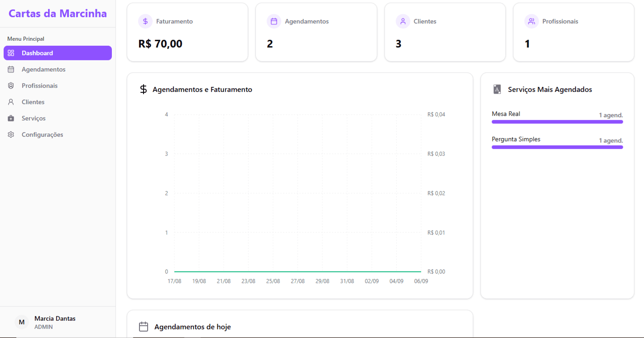Click the playing card icon beside Serviços Mais Agendados

tap(497, 89)
